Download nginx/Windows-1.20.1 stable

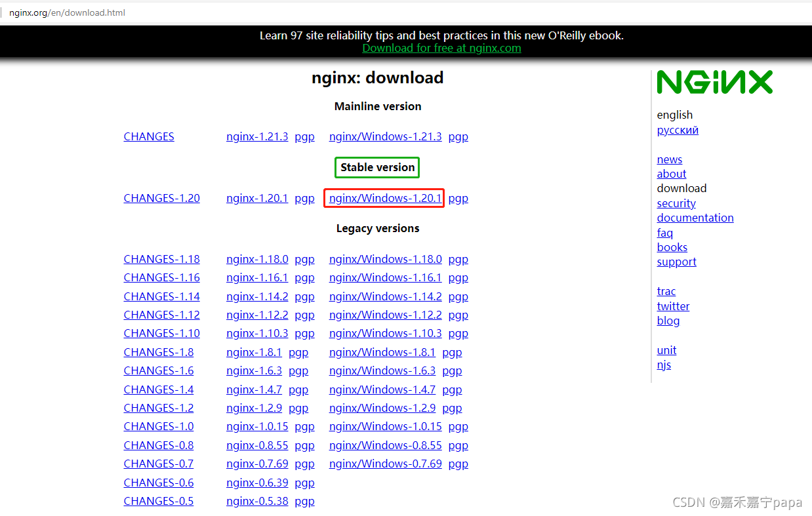point(386,198)
